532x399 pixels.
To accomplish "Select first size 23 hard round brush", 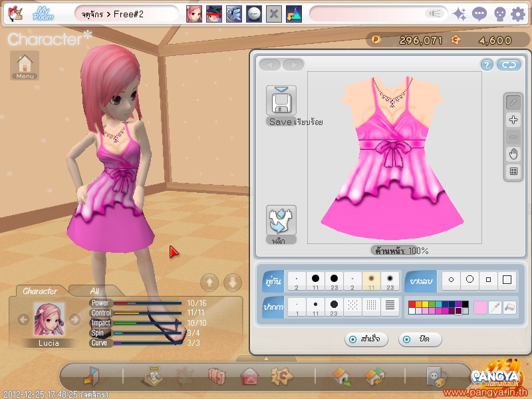I will click(x=334, y=281).
